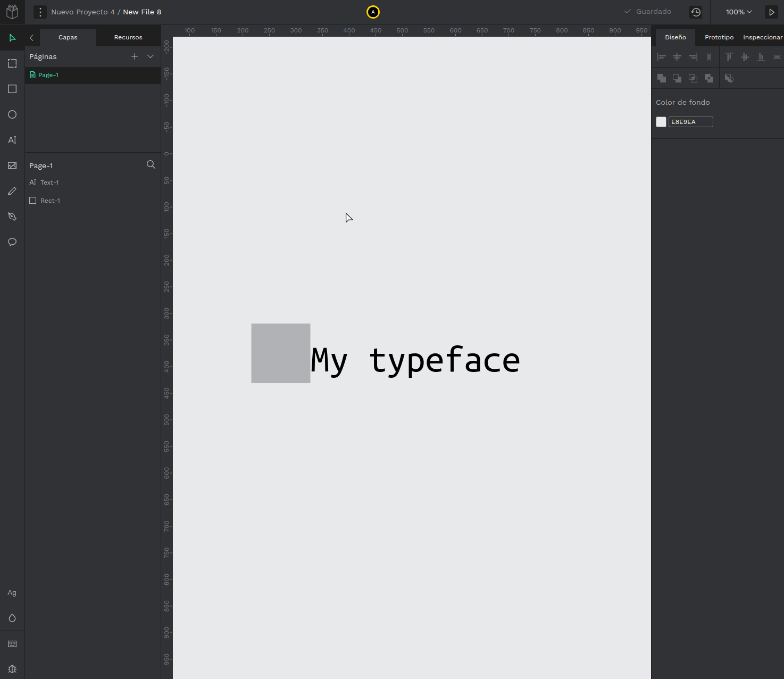Open the Color de fondo color swatch

661,121
